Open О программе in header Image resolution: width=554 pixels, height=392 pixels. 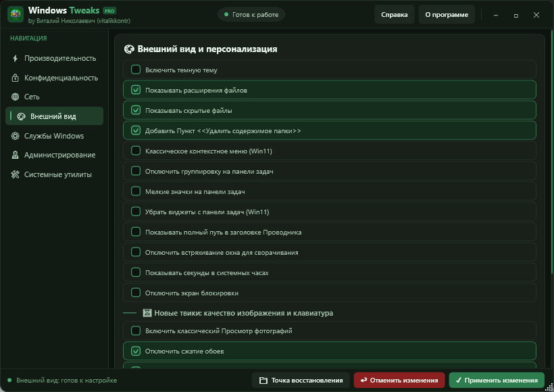[447, 14]
